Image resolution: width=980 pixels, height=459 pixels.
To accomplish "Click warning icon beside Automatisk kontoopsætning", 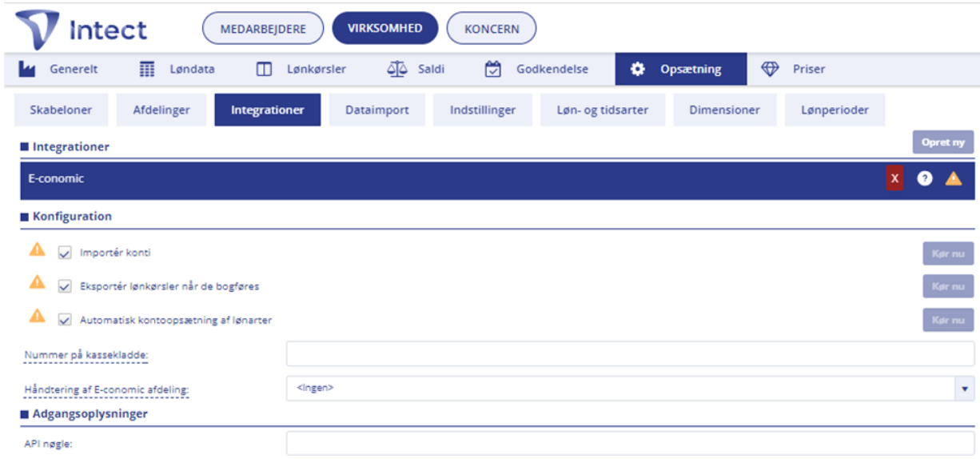I will [x=37, y=315].
